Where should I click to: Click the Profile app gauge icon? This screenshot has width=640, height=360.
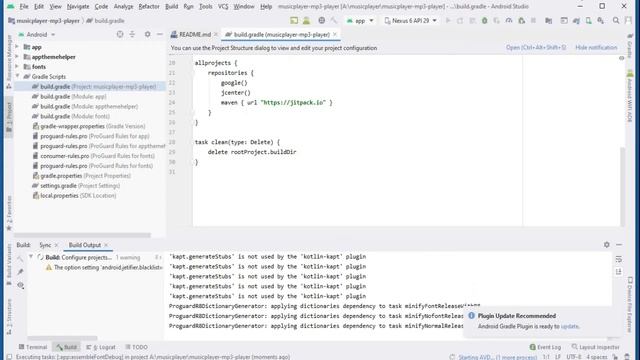click(x=509, y=20)
